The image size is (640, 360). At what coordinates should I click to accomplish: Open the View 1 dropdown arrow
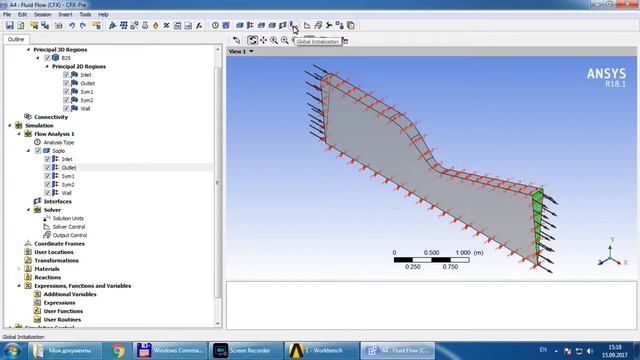tap(251, 51)
